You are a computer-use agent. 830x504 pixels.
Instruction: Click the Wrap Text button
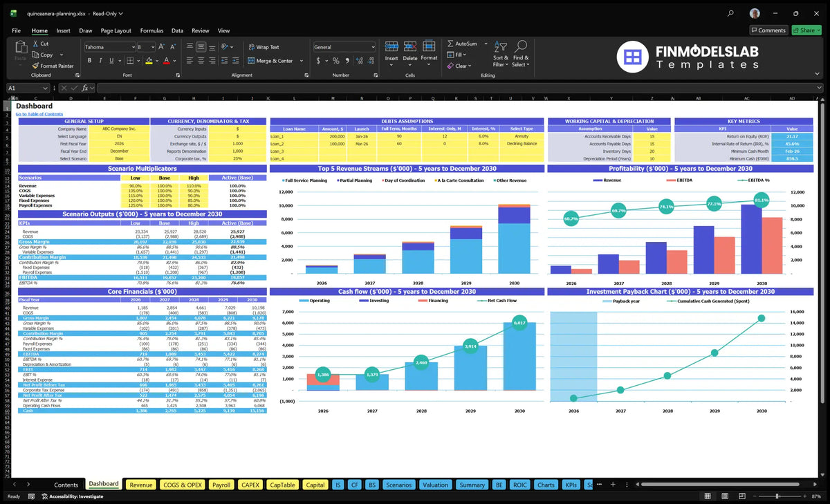[264, 47]
